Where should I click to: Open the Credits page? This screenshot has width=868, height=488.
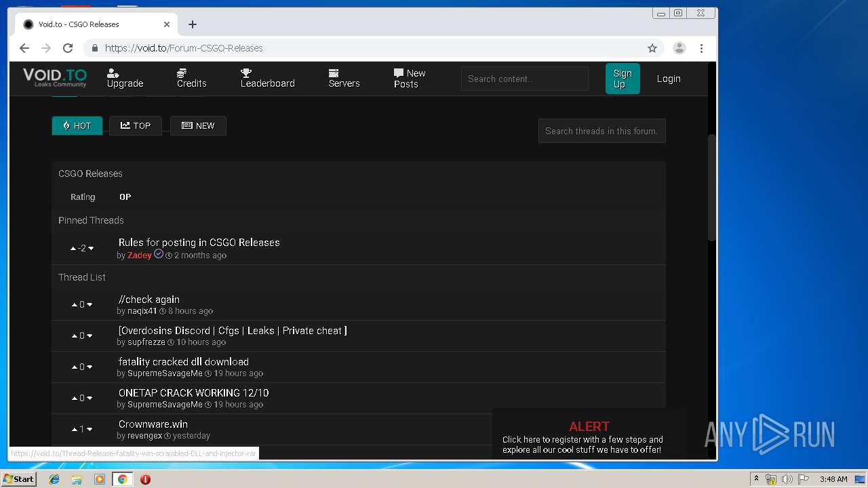[191, 78]
